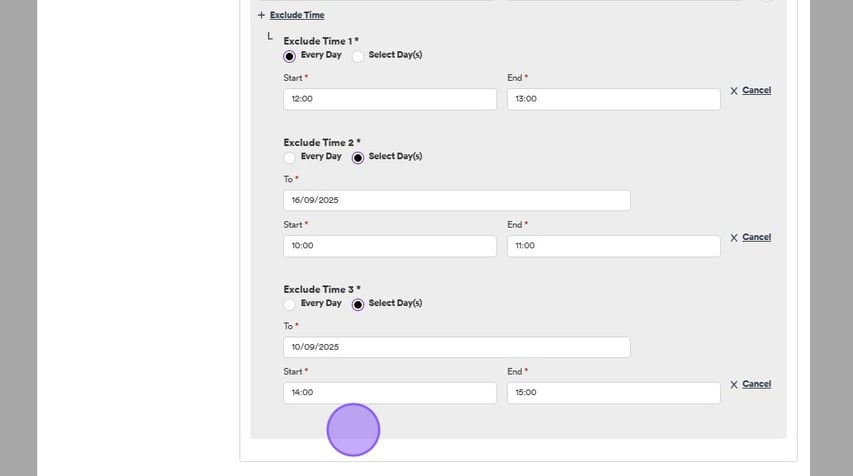This screenshot has width=853, height=476.
Task: Click the X icon for Exclude Time 1
Action: click(734, 91)
